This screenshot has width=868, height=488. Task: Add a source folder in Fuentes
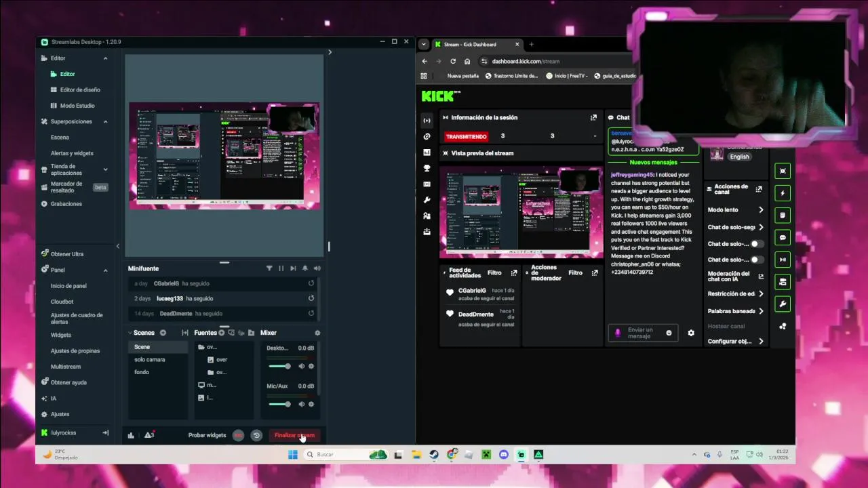(x=251, y=333)
